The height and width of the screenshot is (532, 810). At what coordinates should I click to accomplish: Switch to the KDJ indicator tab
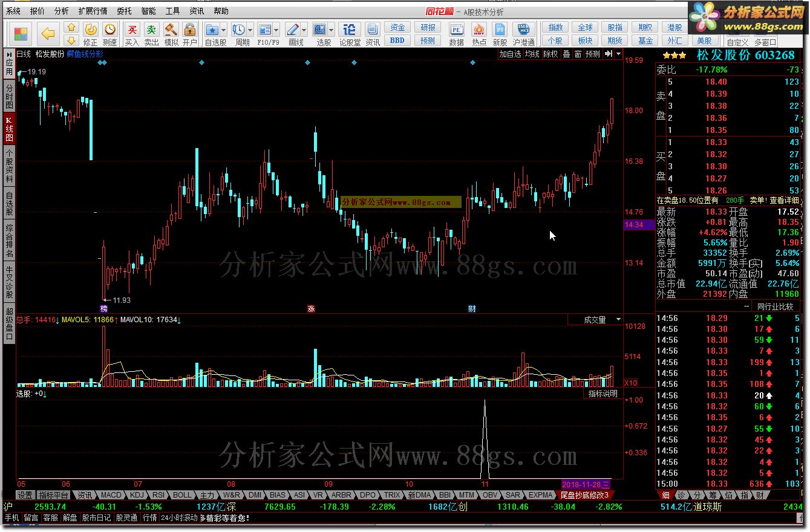pos(137,495)
